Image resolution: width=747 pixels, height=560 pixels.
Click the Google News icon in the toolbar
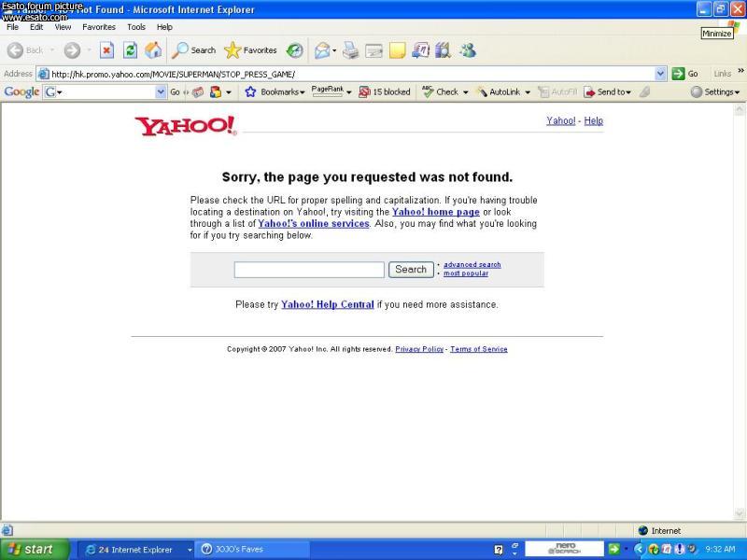coord(198,91)
